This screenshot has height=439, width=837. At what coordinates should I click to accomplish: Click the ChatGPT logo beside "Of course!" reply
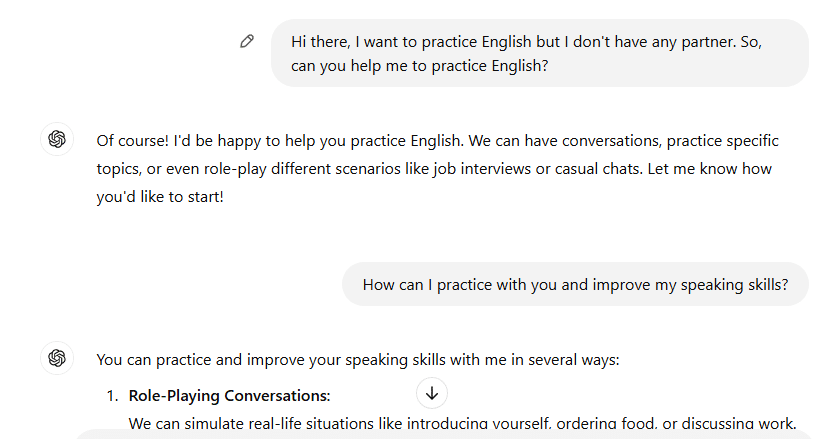[57, 140]
